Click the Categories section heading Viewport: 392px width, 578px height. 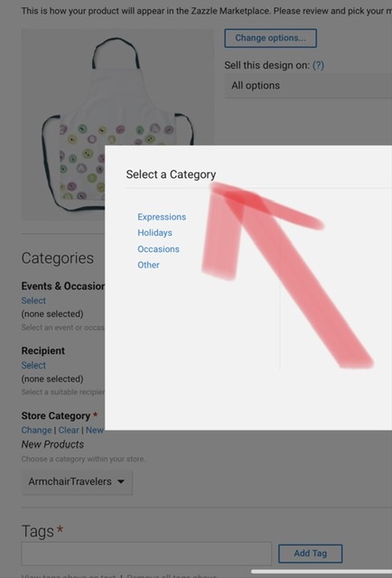(58, 258)
